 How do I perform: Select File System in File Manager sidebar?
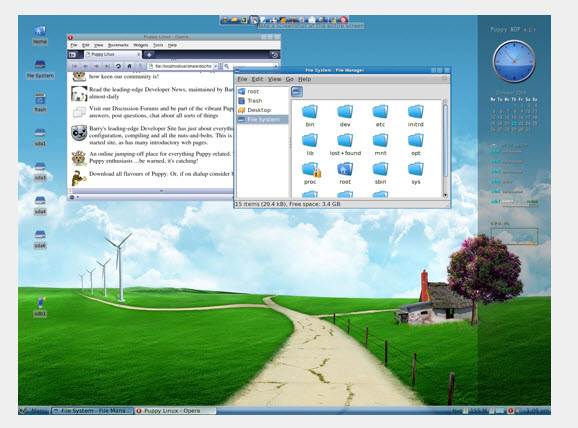[262, 119]
